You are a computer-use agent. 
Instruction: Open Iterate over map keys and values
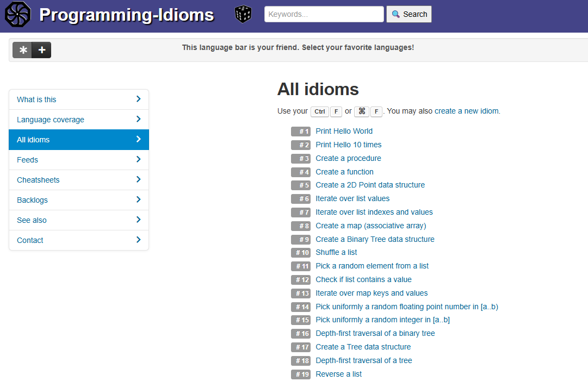[372, 293]
